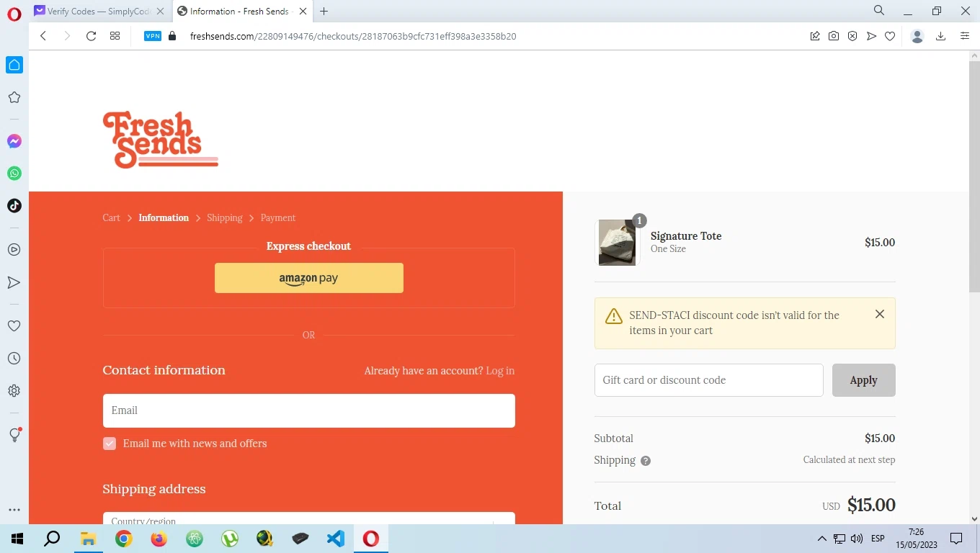Launch Chrome from taskbar
Screen dimensions: 980x553
[x=124, y=539]
